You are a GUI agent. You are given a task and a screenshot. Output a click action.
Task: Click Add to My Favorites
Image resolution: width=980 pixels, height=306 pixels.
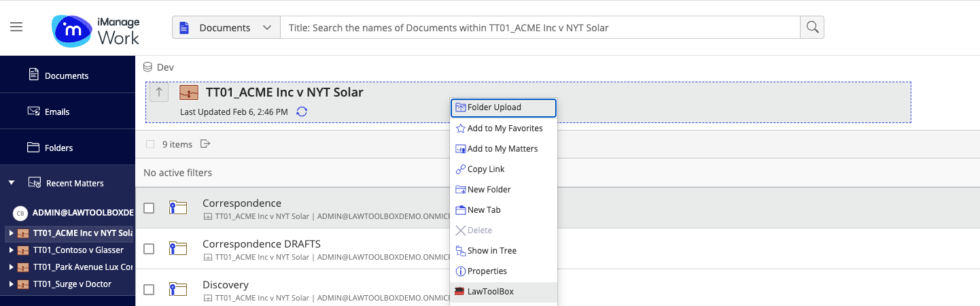coord(504,129)
